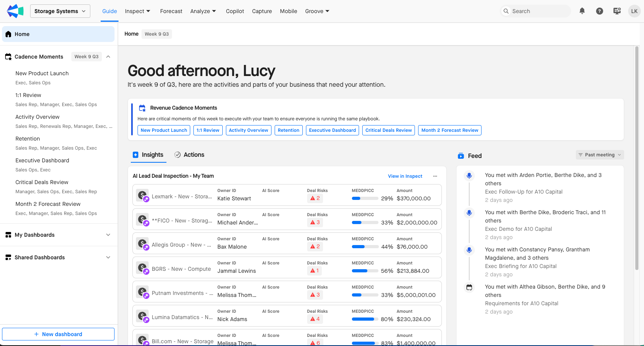644x346 pixels.
Task: Open the Capture tab
Action: pyautogui.click(x=262, y=11)
